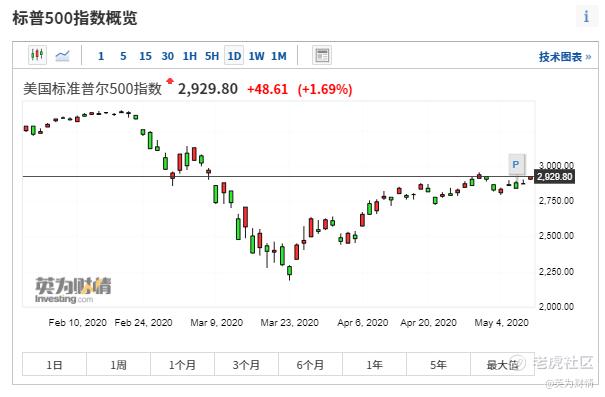Screen dimensions: 605x397
Task: Select the 5-minute interval
Action: (123, 56)
